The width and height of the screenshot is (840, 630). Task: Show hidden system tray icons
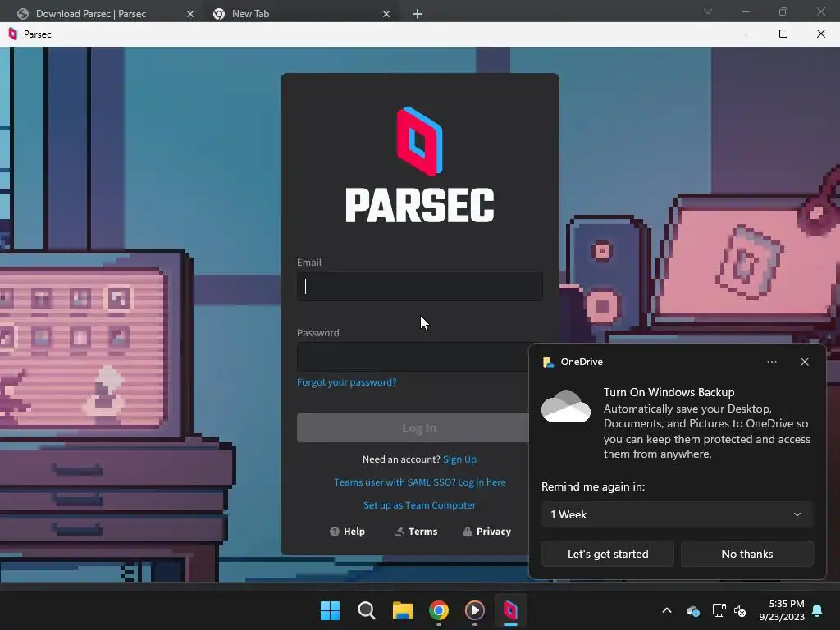pos(667,610)
